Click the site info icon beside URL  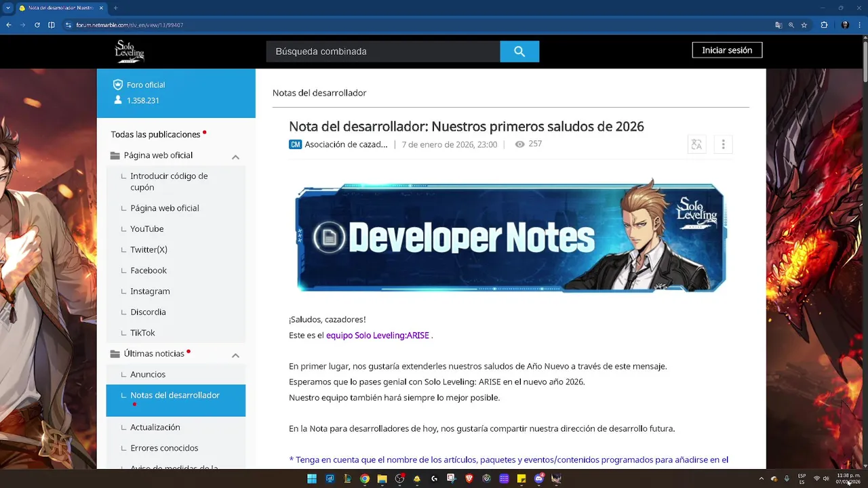point(68,25)
